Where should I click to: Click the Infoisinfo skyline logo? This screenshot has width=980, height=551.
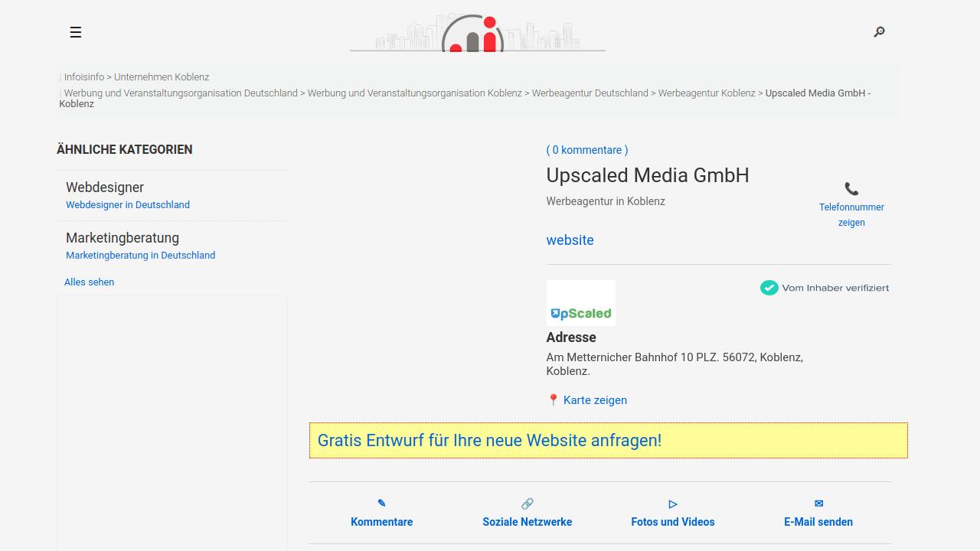tap(478, 33)
